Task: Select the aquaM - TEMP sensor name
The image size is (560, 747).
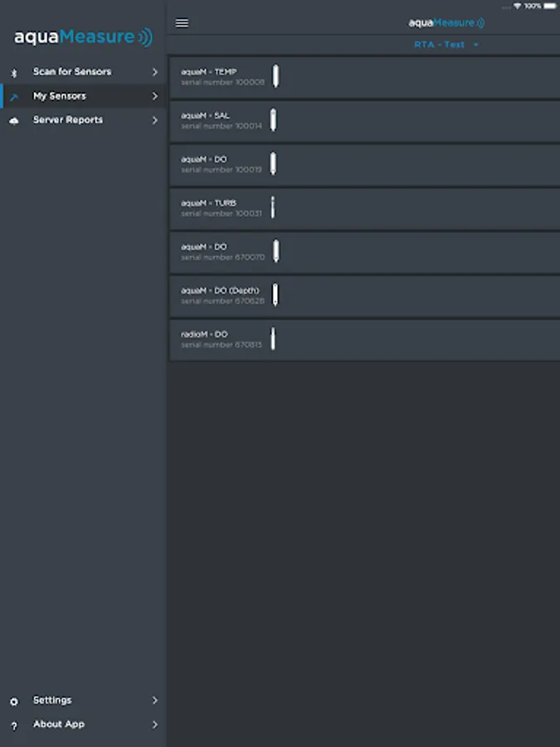Action: (x=208, y=72)
